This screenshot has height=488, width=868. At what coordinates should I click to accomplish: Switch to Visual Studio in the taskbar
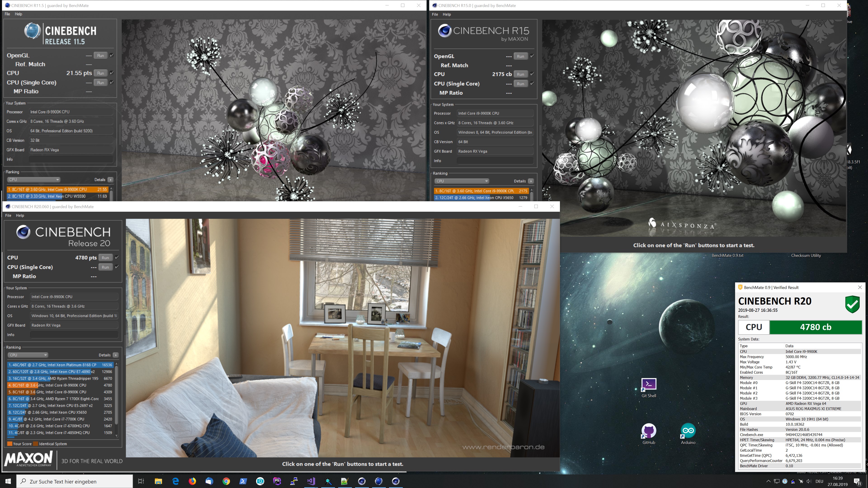coord(311,481)
